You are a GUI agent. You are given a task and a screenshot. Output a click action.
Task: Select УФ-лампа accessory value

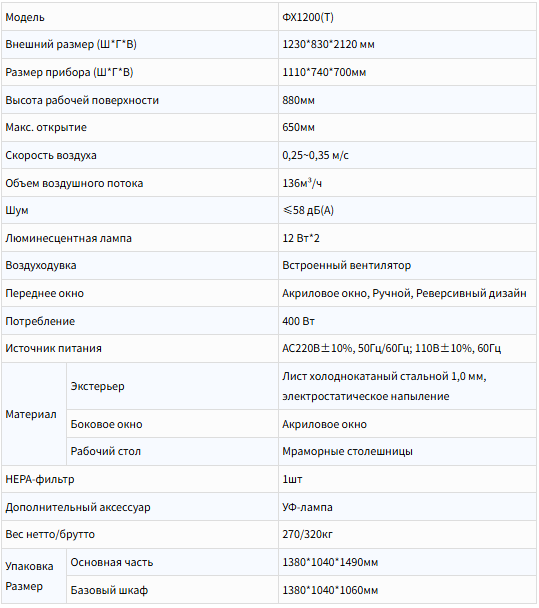[x=308, y=508]
